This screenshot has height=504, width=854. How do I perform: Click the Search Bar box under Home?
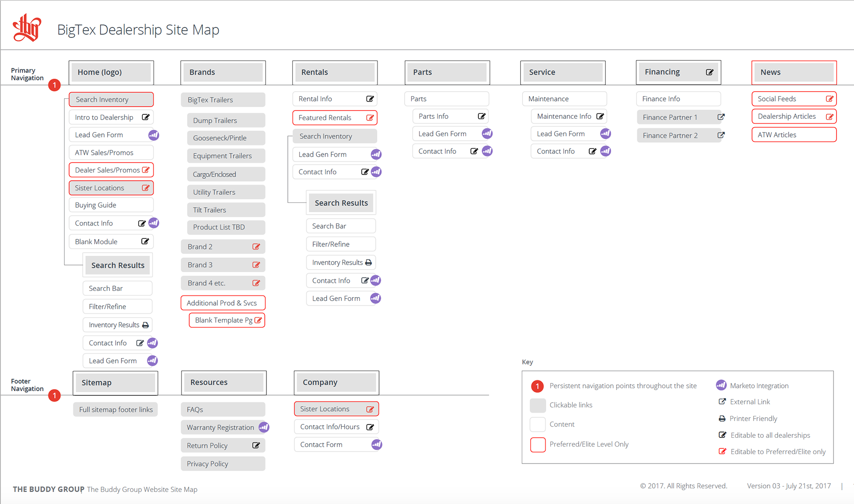(x=117, y=288)
